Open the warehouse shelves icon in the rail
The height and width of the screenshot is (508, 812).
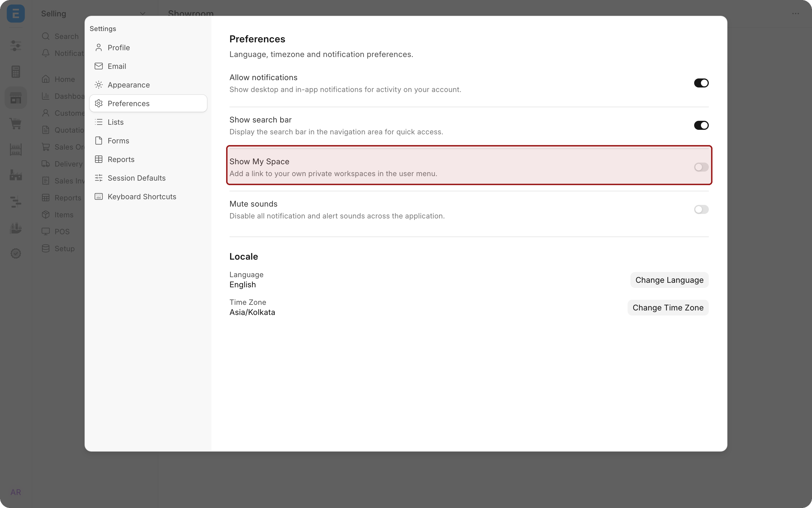click(16, 150)
